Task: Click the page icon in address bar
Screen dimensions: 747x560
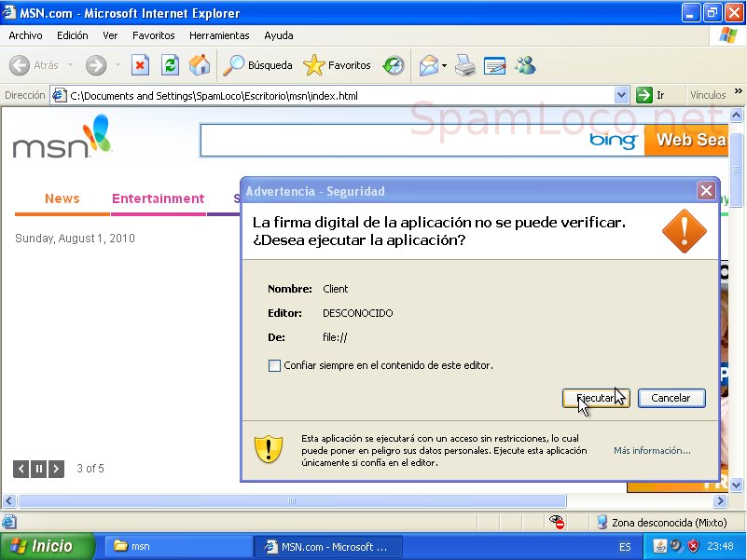Action: coord(59,95)
